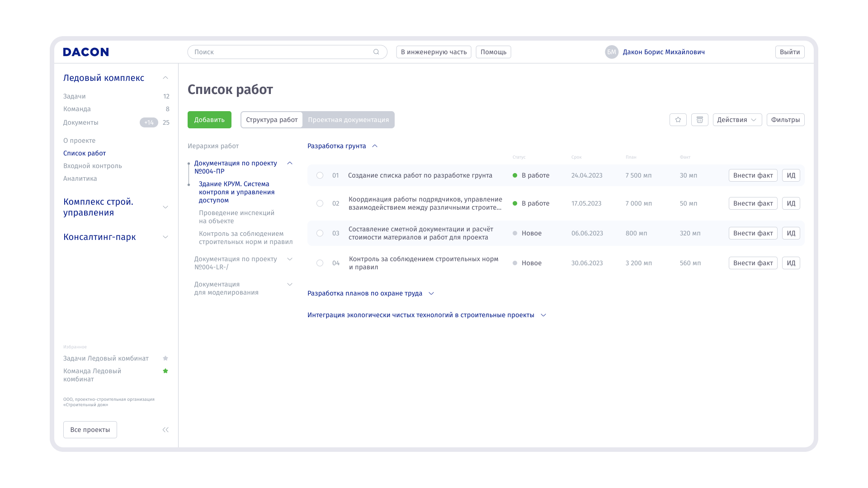Select radio button for work item 01

tap(320, 175)
